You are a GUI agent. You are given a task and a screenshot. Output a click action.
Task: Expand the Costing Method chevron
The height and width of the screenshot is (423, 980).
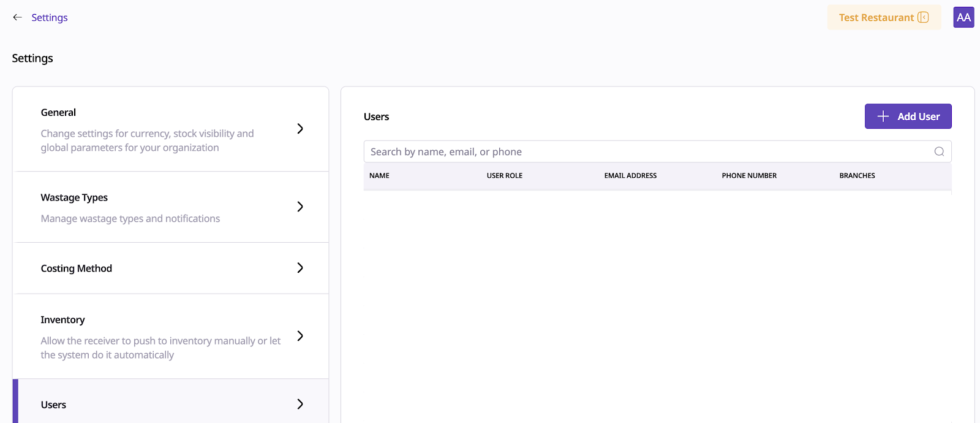pos(300,268)
